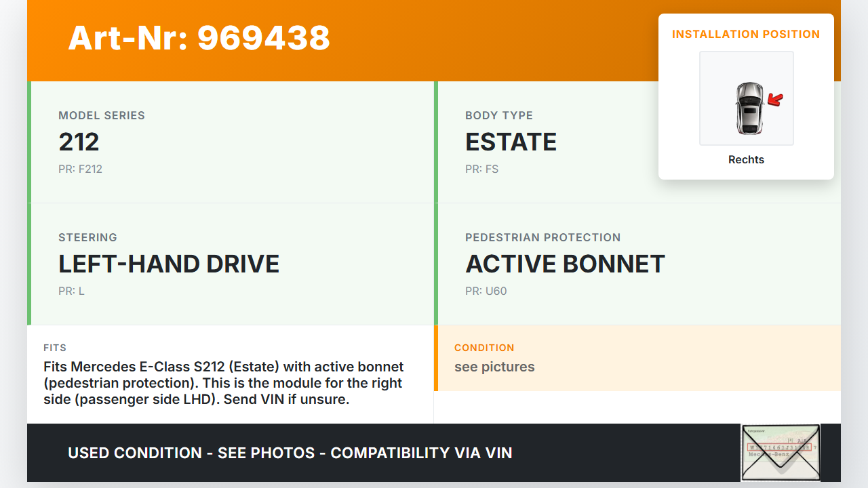The height and width of the screenshot is (488, 868).
Task: Select the Art-Nr 969438 heading
Action: point(199,38)
